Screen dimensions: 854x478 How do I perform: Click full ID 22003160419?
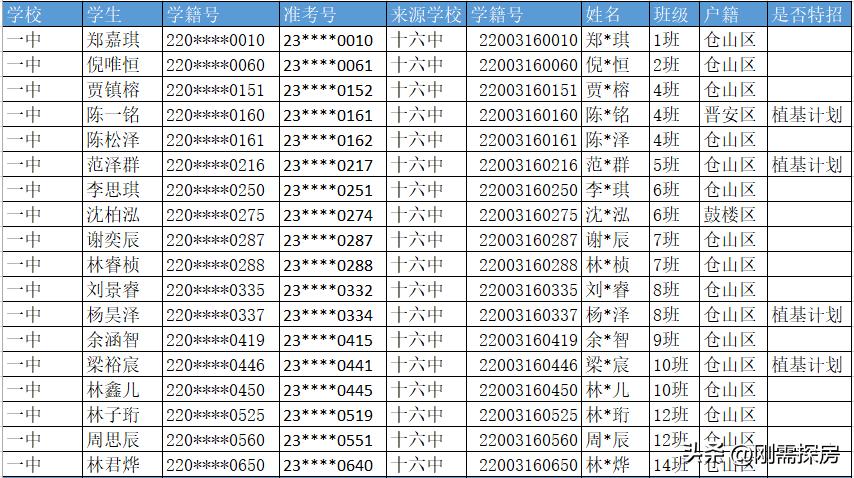pyautogui.click(x=528, y=340)
